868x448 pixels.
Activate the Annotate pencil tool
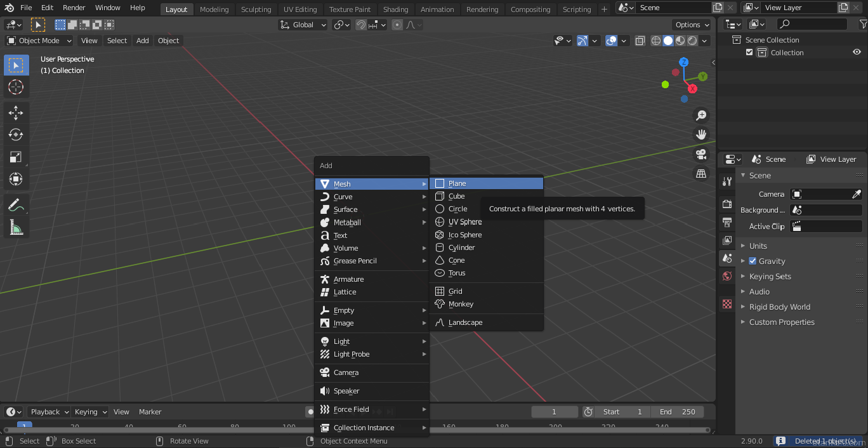click(x=16, y=205)
